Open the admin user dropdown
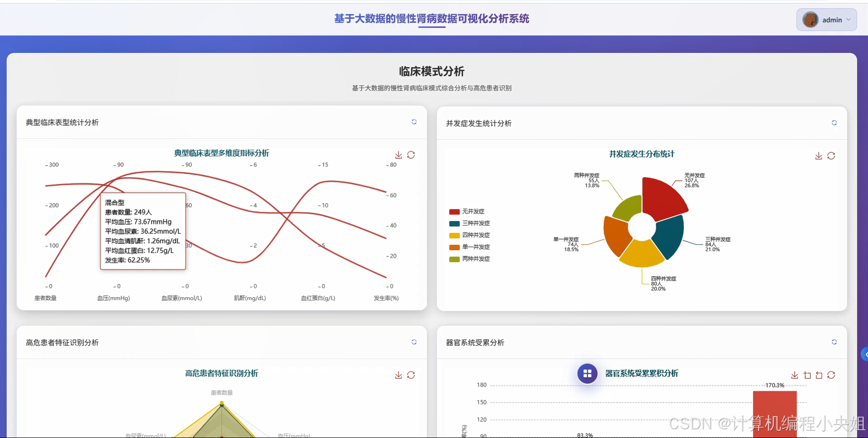 pyautogui.click(x=826, y=20)
